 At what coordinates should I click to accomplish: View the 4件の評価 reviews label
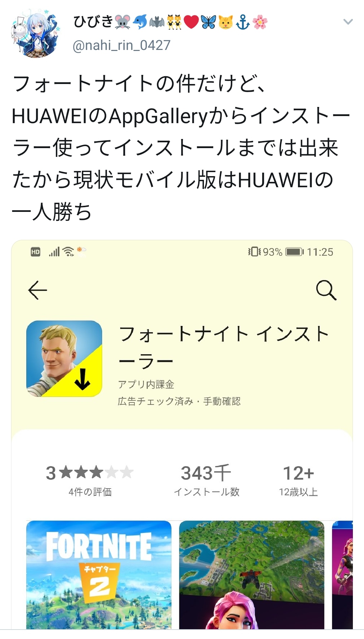(x=90, y=492)
